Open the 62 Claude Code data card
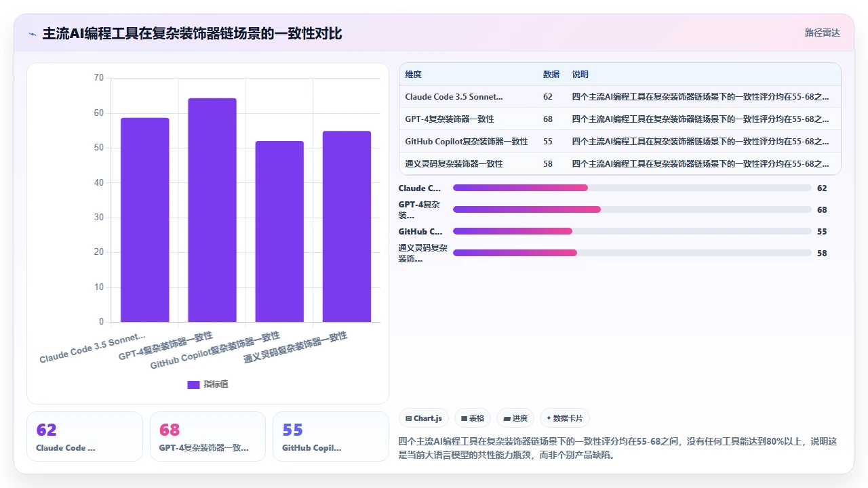 (x=85, y=436)
